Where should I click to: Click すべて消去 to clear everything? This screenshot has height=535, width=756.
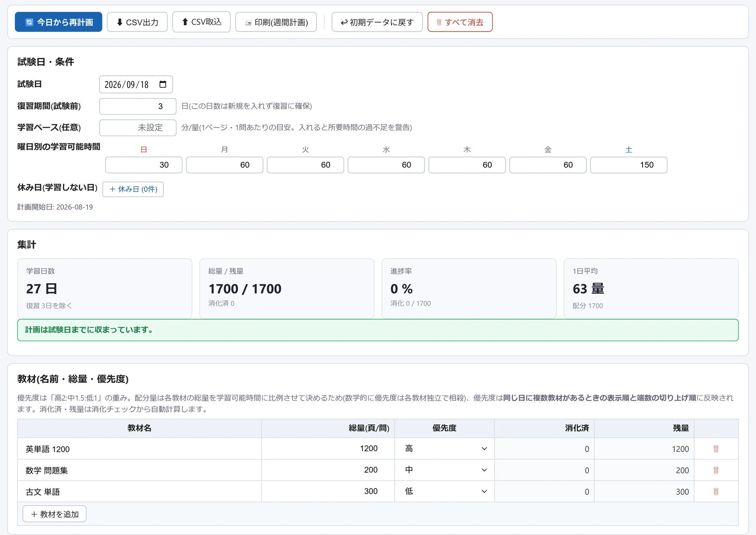click(460, 22)
